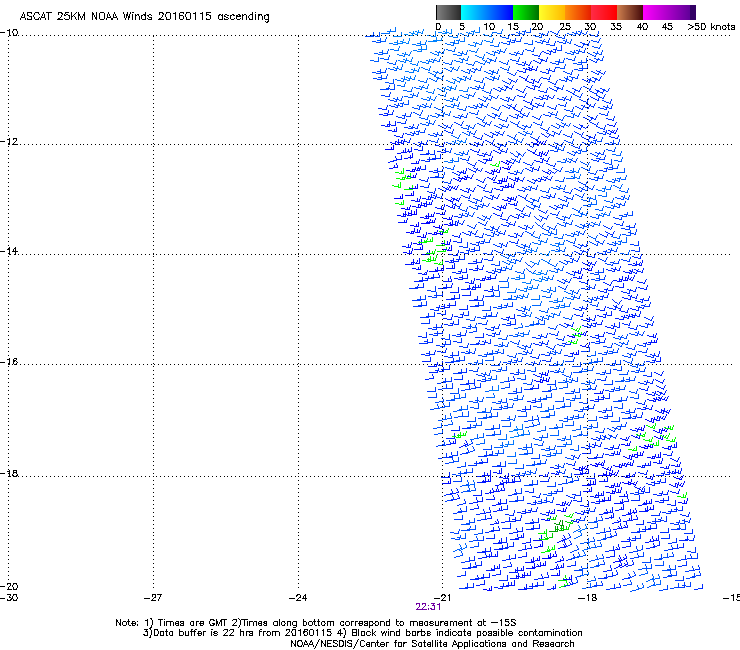Click the '10' label under the color bar
The image size is (740, 650).
pos(489,27)
